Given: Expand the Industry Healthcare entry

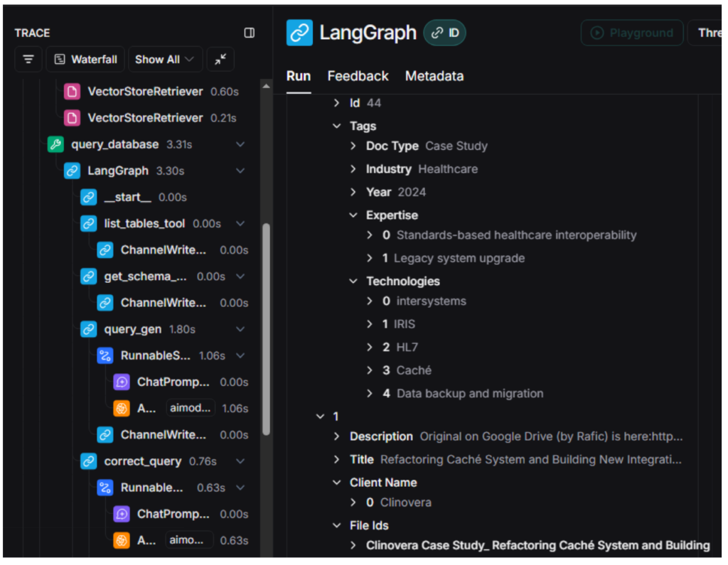Looking at the screenshot, I should (353, 169).
